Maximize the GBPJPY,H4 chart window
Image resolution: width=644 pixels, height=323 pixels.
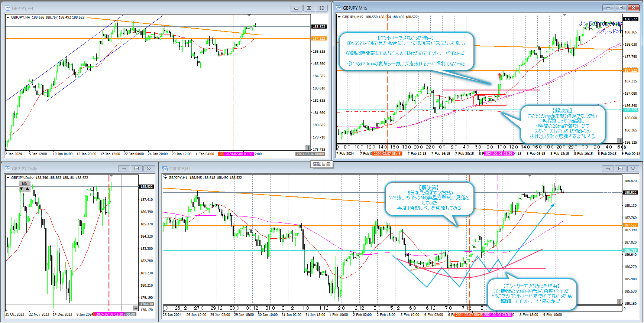point(309,8)
